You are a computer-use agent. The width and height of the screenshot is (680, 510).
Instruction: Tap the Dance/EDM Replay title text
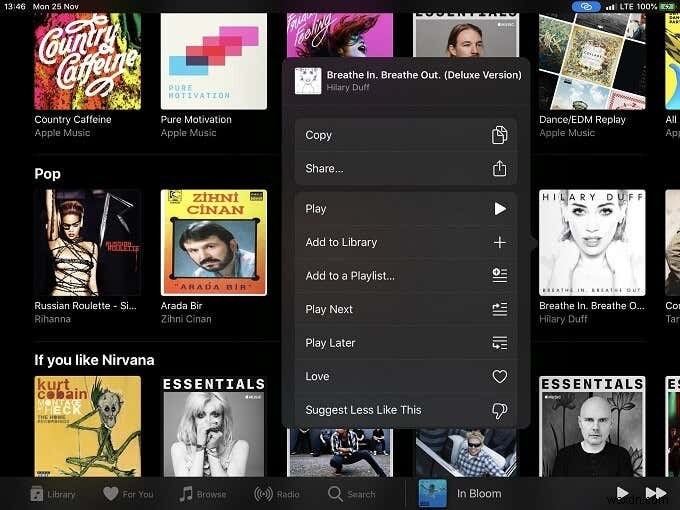point(582,119)
